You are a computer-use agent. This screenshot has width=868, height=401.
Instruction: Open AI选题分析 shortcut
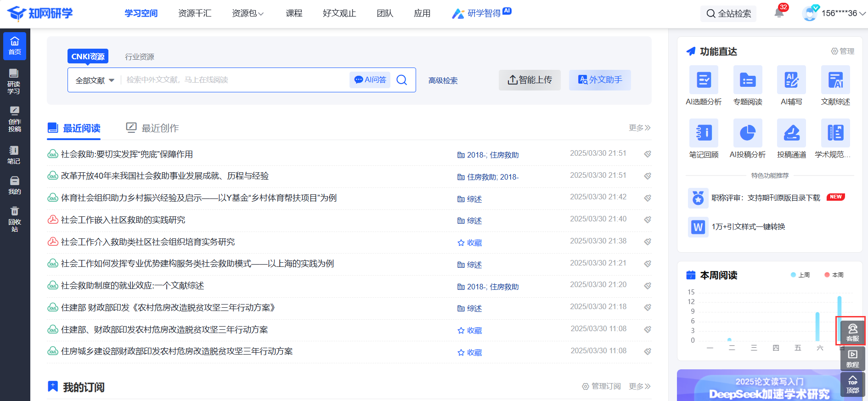coord(704,86)
